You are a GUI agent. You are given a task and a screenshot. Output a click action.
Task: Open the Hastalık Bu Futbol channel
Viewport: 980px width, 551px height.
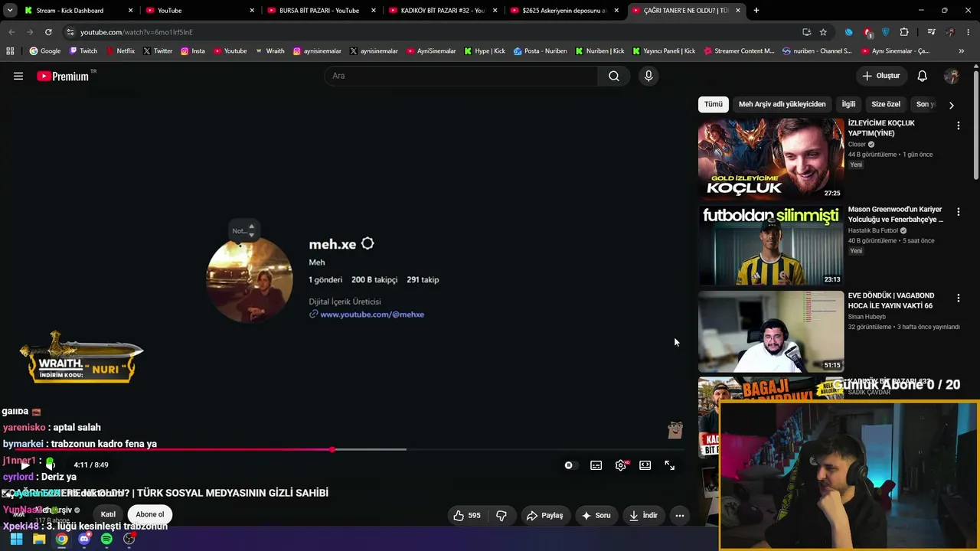(873, 230)
